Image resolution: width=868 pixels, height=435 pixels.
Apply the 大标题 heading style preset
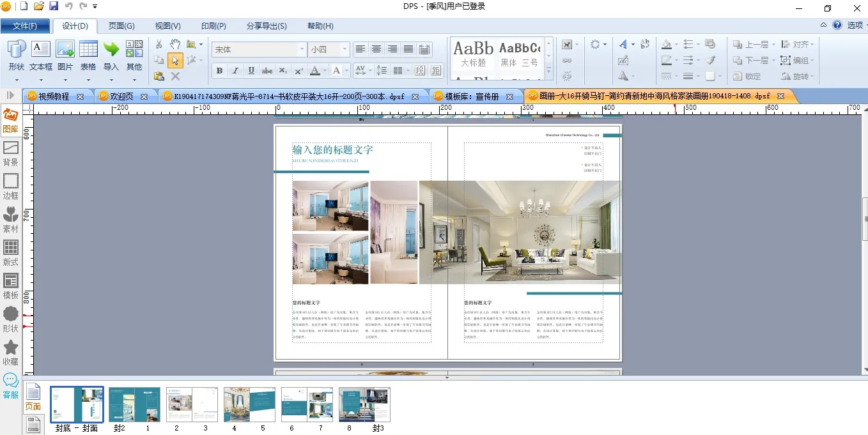coord(474,54)
